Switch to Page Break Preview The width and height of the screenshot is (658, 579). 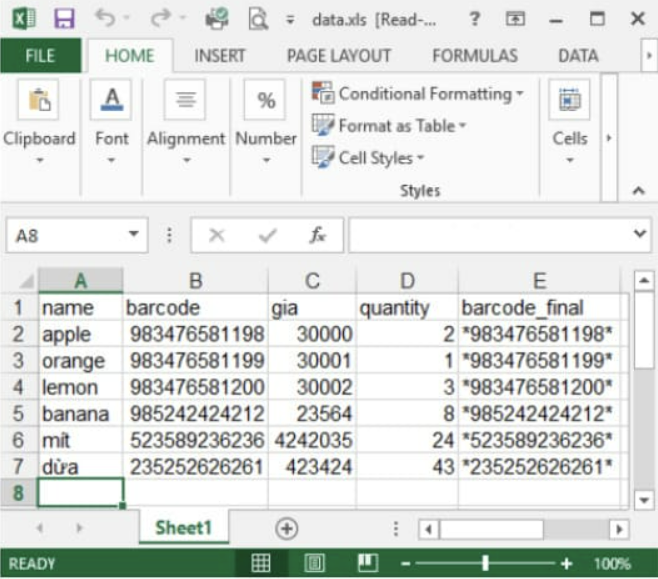pyautogui.click(x=368, y=563)
